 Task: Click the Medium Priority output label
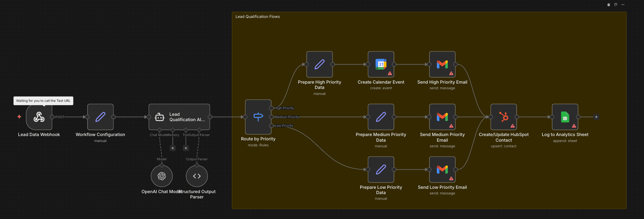click(287, 117)
